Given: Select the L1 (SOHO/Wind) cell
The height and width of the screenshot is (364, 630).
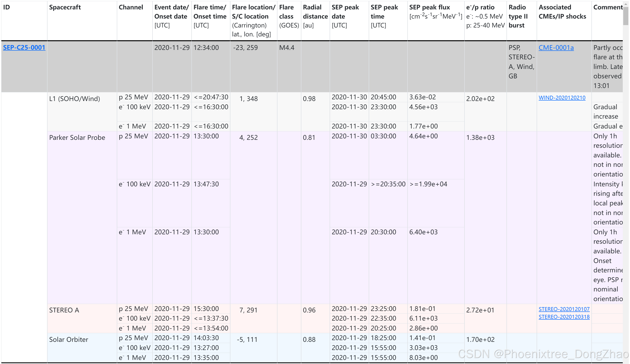Looking at the screenshot, I should click(x=75, y=99).
